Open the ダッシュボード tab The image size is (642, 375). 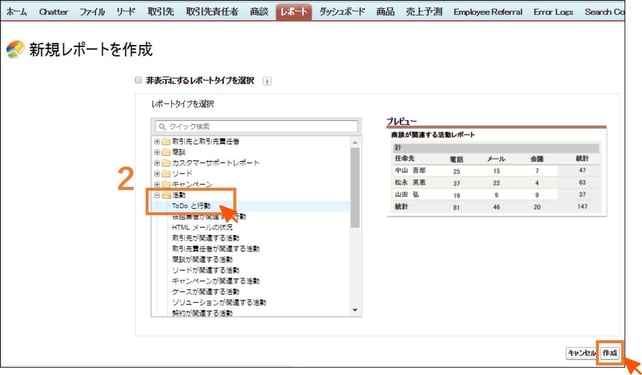point(342,12)
